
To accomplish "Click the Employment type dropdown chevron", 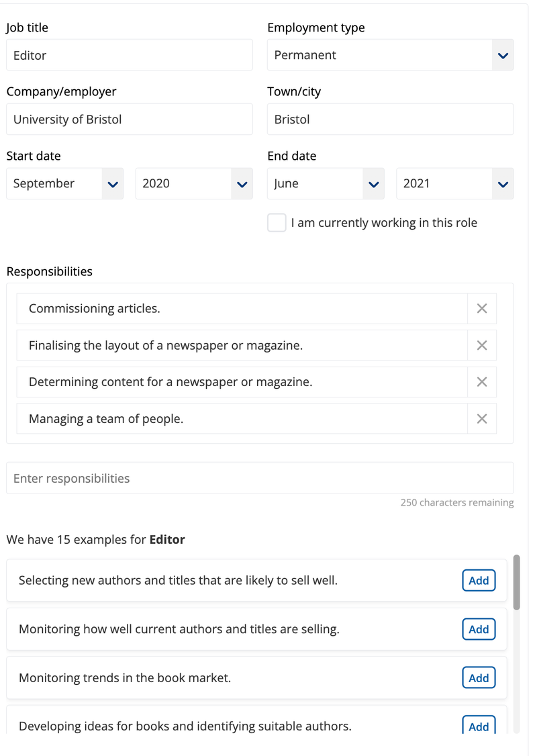I will [x=503, y=55].
